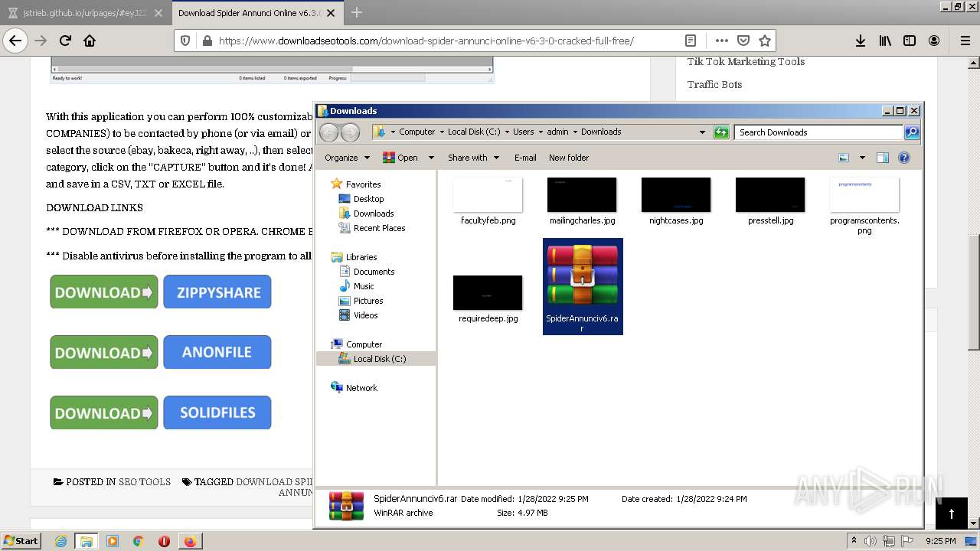Click green DOWNLOAD button beside Zippyshare
The image size is (980, 551).
point(104,292)
